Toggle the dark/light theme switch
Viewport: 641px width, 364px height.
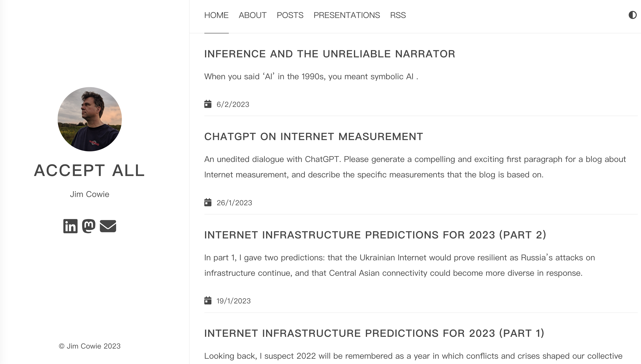click(632, 15)
